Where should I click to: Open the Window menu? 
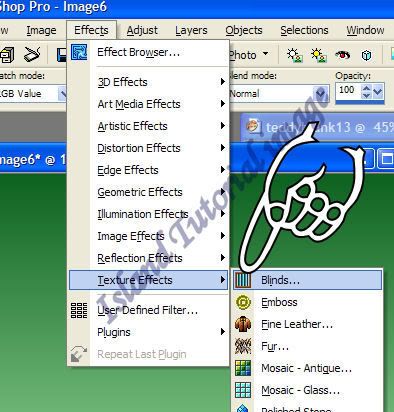[365, 30]
